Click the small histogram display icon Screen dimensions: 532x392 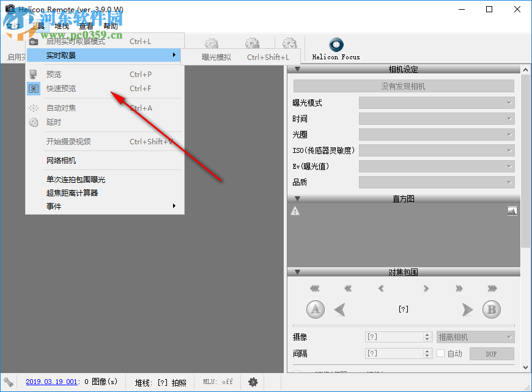click(512, 210)
